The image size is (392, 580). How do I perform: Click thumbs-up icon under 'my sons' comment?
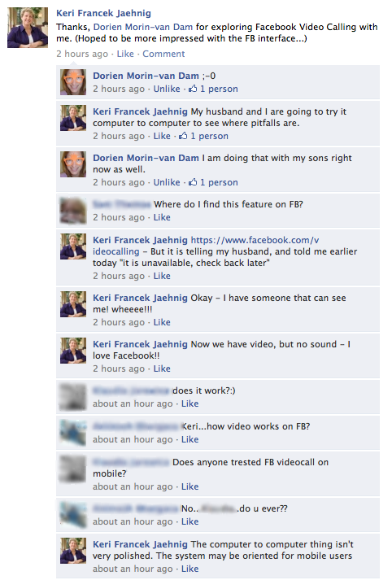point(193,182)
